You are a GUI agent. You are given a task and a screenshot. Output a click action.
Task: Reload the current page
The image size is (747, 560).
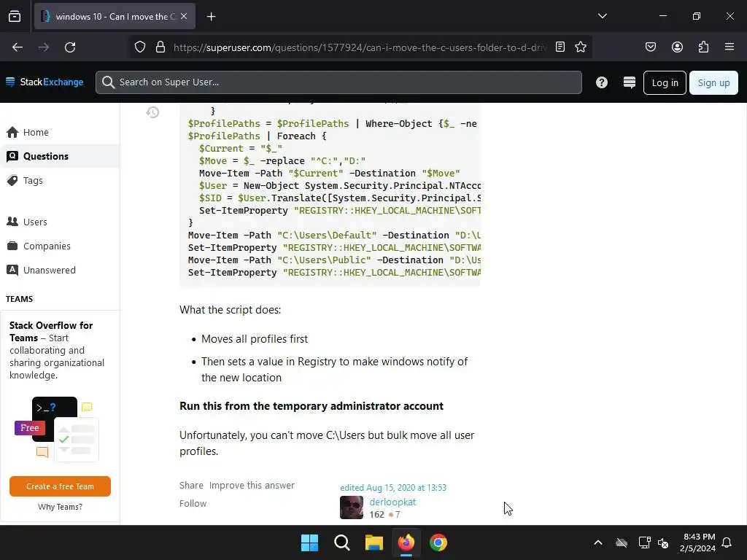pos(70,47)
